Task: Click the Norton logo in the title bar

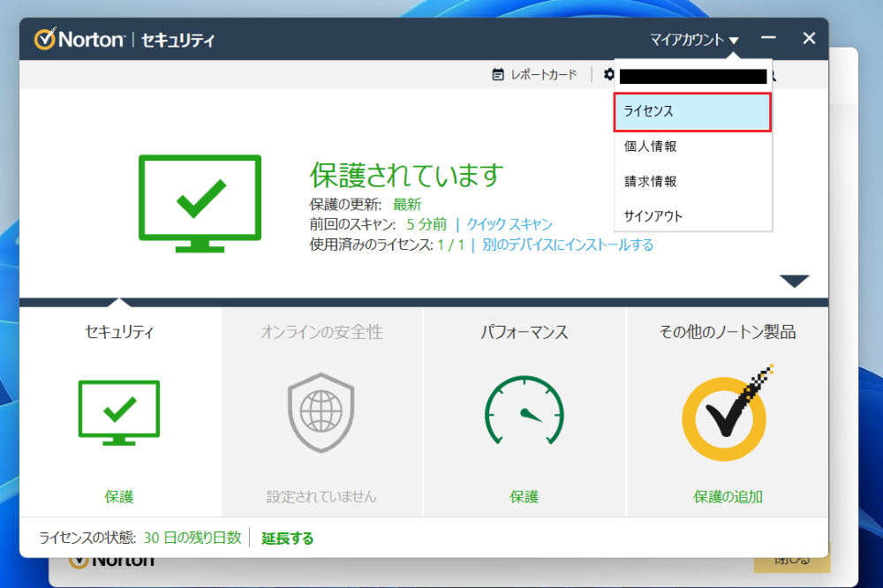Action: click(x=79, y=40)
